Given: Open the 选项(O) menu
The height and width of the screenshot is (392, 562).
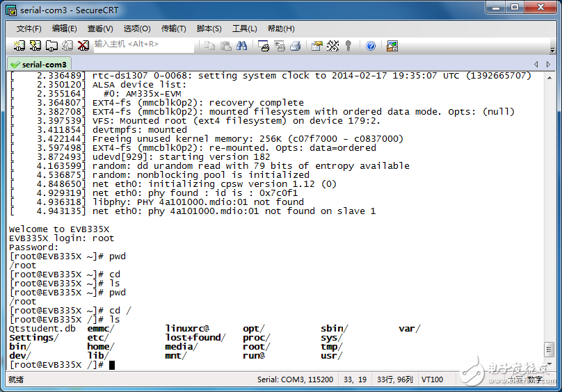Looking at the screenshot, I should (x=137, y=28).
